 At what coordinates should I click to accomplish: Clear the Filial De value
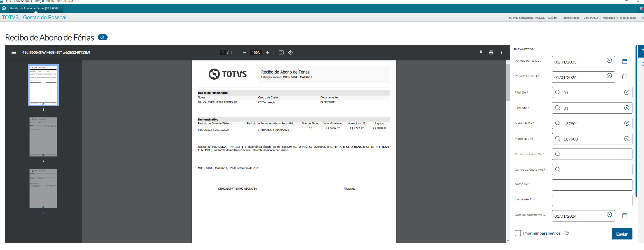point(627,92)
